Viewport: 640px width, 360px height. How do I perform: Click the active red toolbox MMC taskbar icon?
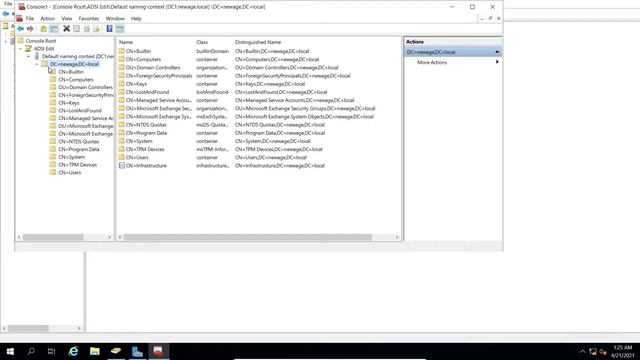[158, 351]
